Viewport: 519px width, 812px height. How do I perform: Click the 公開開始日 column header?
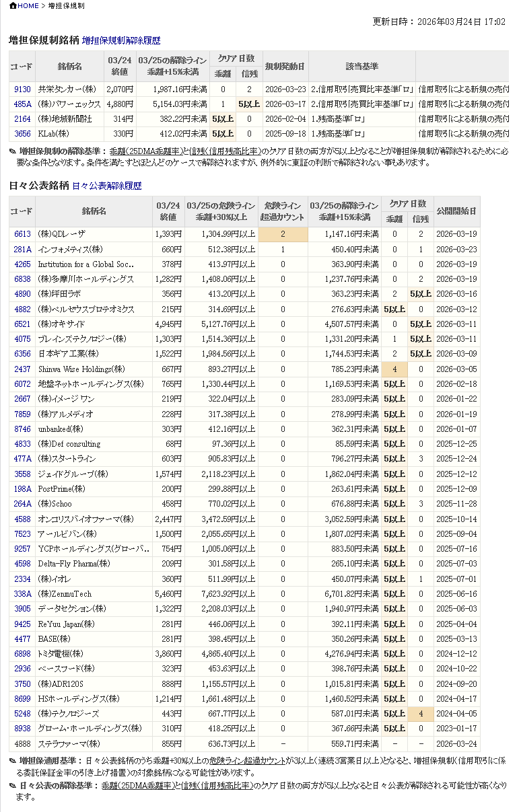pos(456,211)
